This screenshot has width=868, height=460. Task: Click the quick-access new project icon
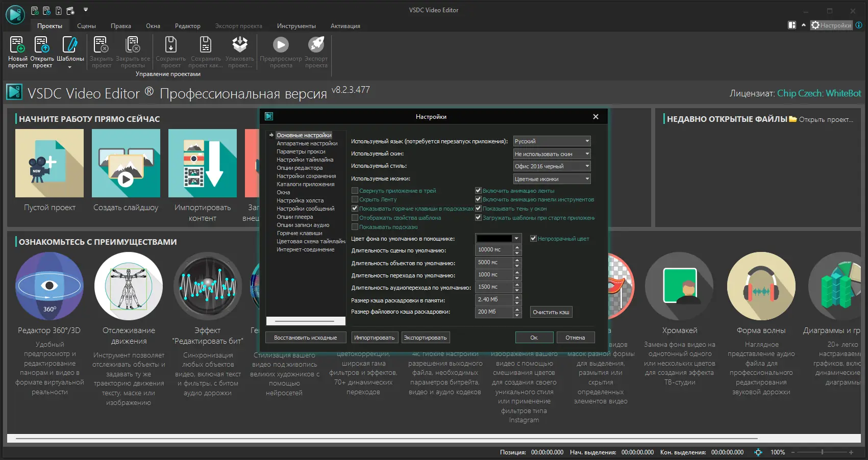(x=34, y=10)
